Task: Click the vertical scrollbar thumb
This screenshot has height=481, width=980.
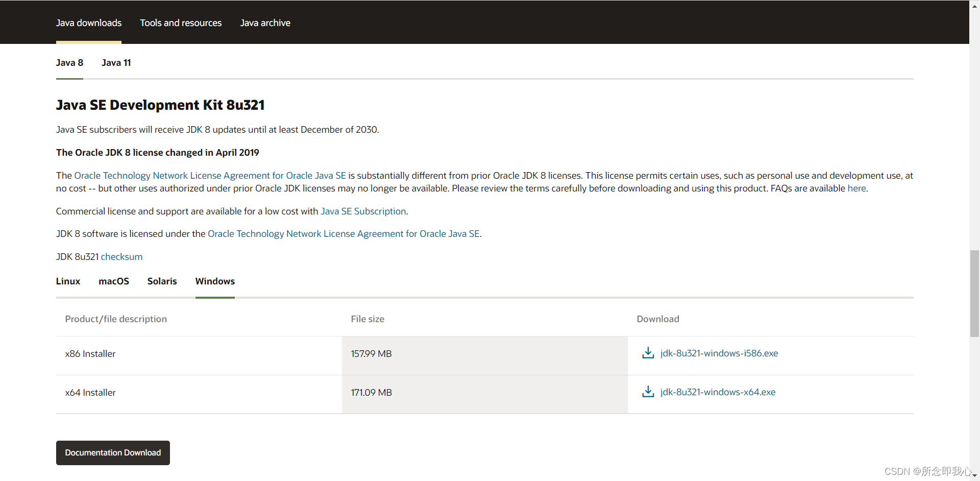Action: tap(974, 294)
